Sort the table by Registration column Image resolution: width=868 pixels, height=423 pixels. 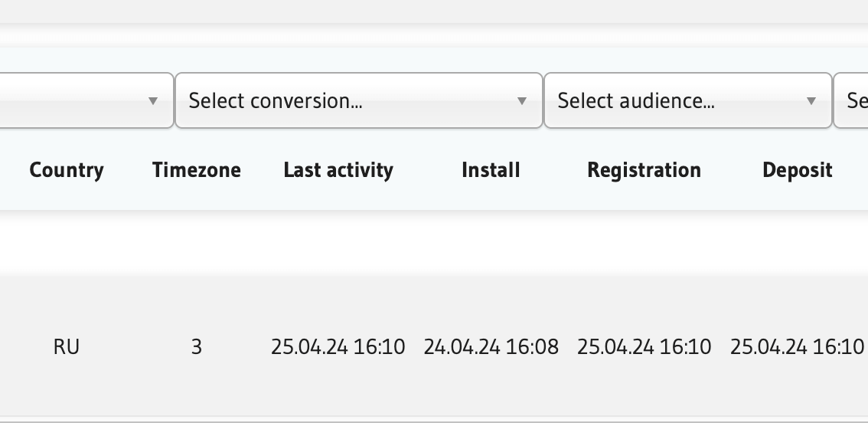[644, 170]
